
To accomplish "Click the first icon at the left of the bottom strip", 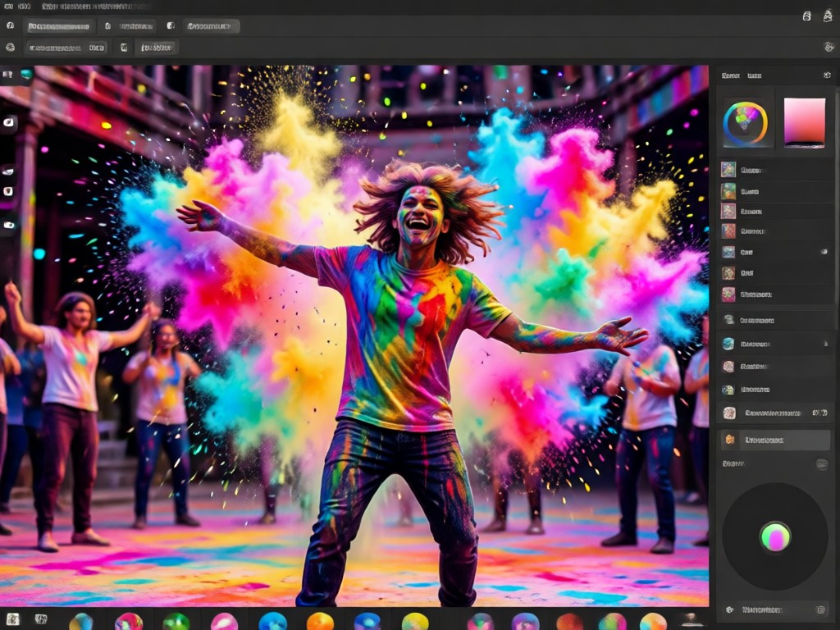I will [x=13, y=619].
